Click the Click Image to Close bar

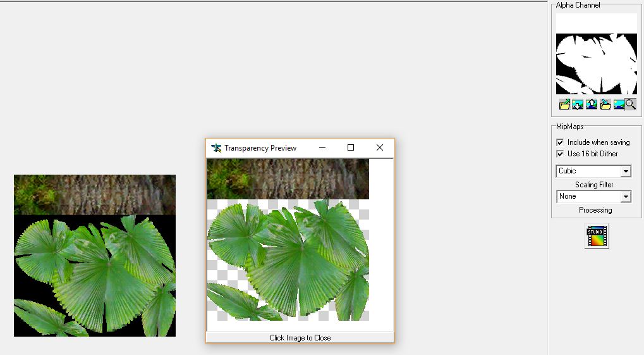coord(300,338)
